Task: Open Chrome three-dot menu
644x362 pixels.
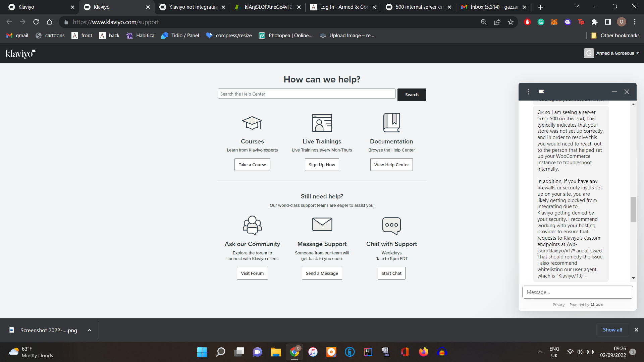Action: pos(635,22)
